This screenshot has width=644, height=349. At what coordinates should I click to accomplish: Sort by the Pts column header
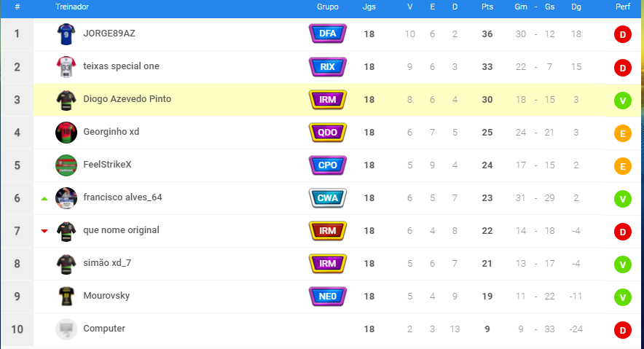pyautogui.click(x=487, y=7)
